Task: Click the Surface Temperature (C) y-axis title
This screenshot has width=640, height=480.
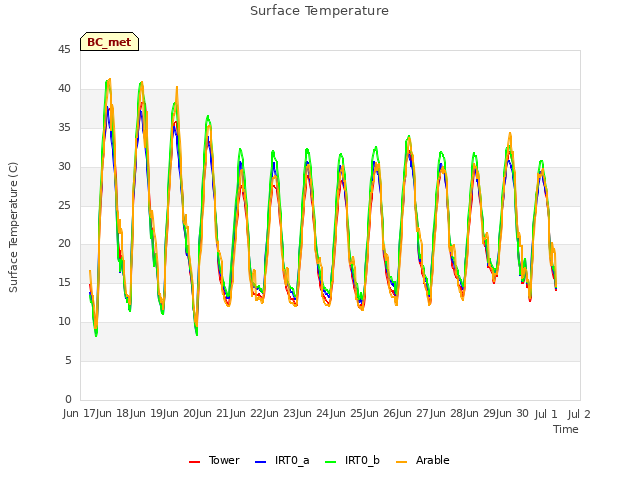Action: [x=13, y=227]
